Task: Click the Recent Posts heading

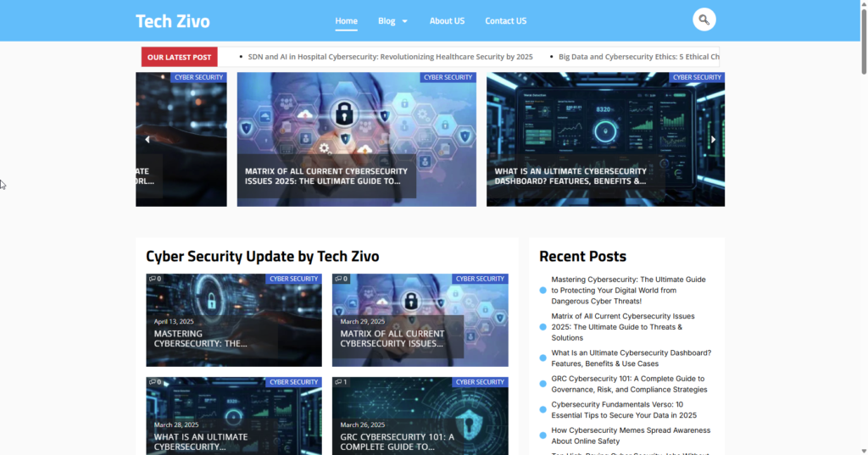Action: [582, 256]
